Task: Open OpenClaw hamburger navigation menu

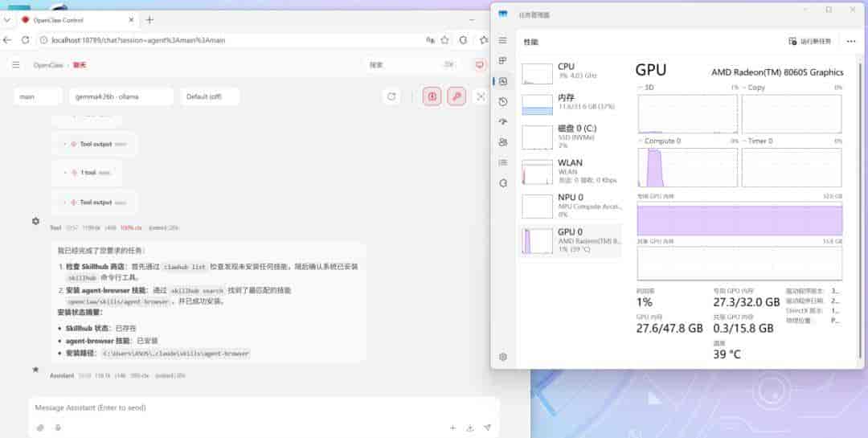Action: click(x=16, y=65)
